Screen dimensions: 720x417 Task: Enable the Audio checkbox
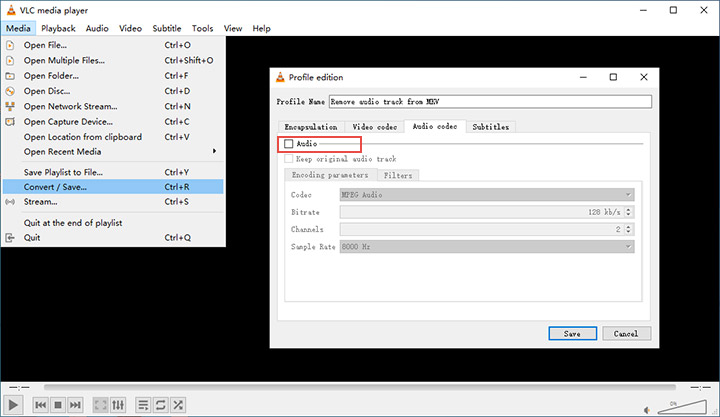pos(288,144)
